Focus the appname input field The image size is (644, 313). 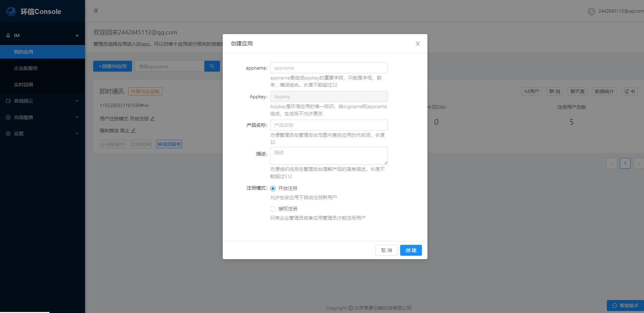click(x=329, y=68)
